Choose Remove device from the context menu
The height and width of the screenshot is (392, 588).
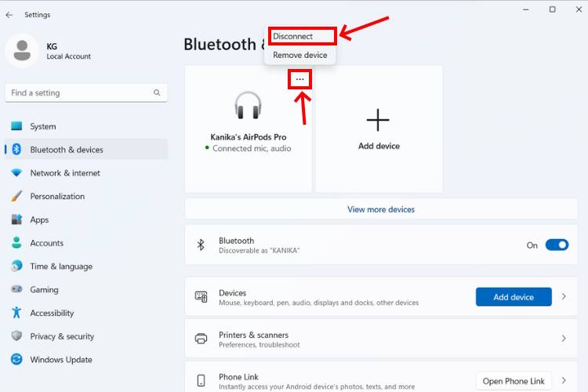(300, 55)
